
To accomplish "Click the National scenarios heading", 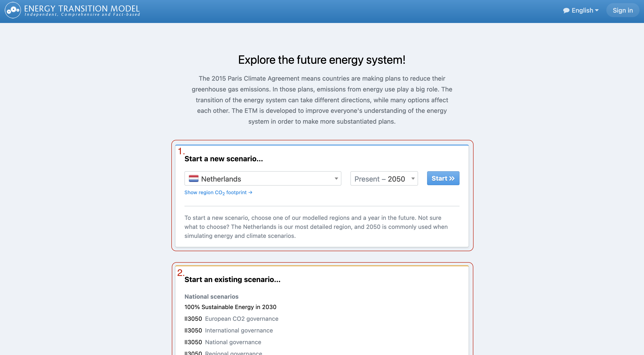I will pos(212,296).
